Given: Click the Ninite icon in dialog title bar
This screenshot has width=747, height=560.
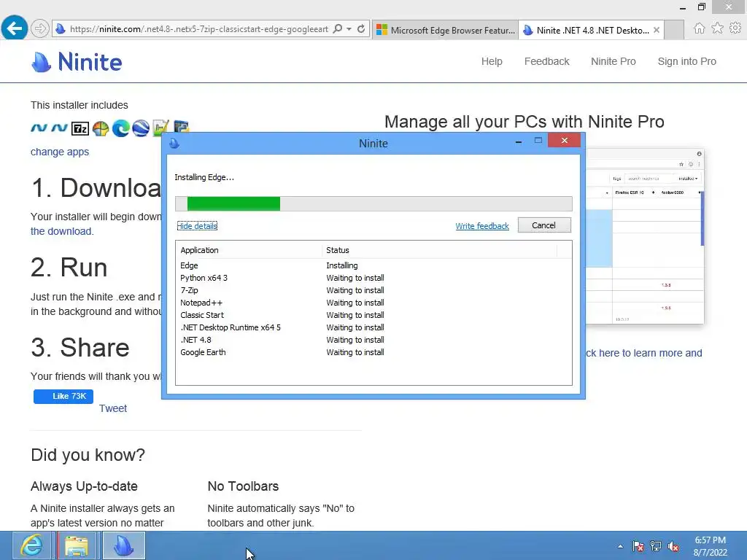Looking at the screenshot, I should pos(174,144).
